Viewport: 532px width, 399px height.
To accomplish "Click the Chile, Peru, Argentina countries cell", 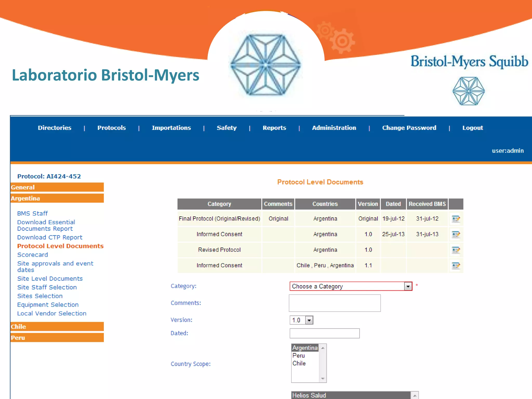I will click(x=325, y=265).
